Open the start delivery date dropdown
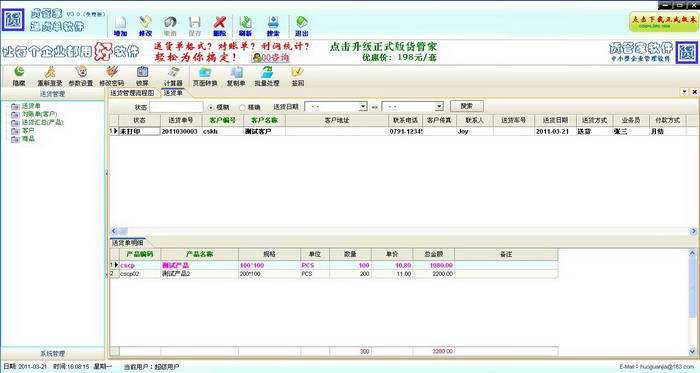The image size is (700, 373). tap(363, 107)
